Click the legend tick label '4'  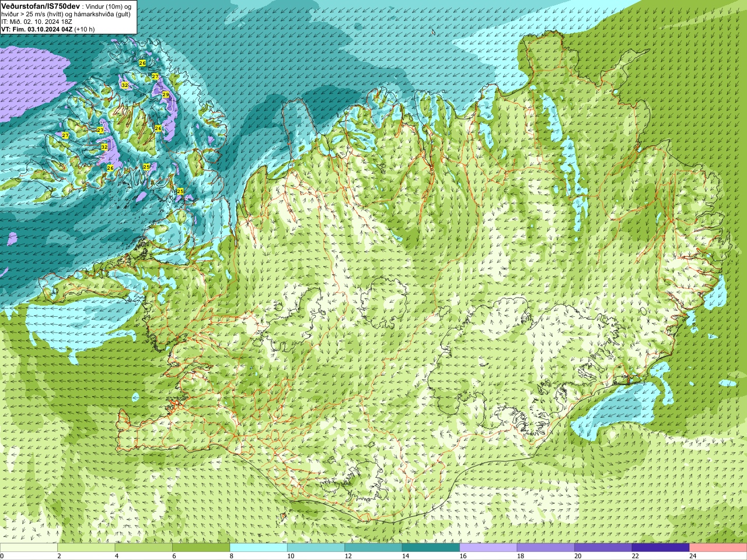(x=116, y=556)
